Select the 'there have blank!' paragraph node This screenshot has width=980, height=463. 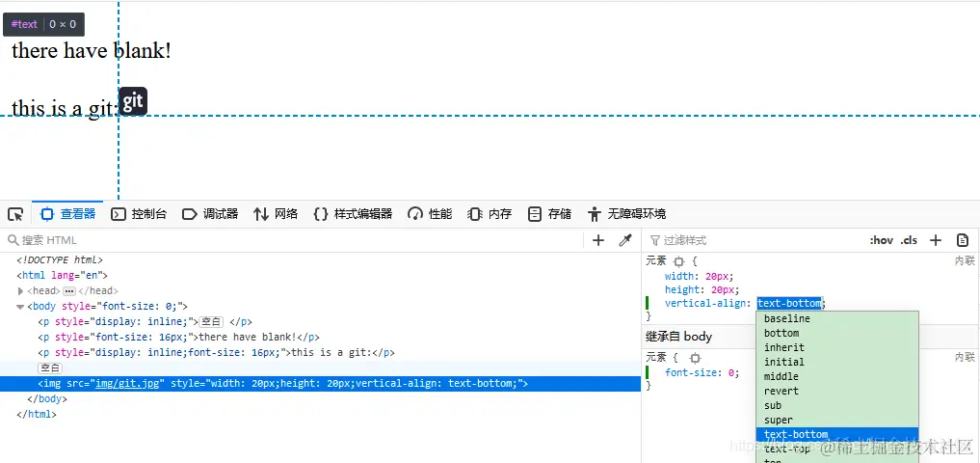click(178, 338)
